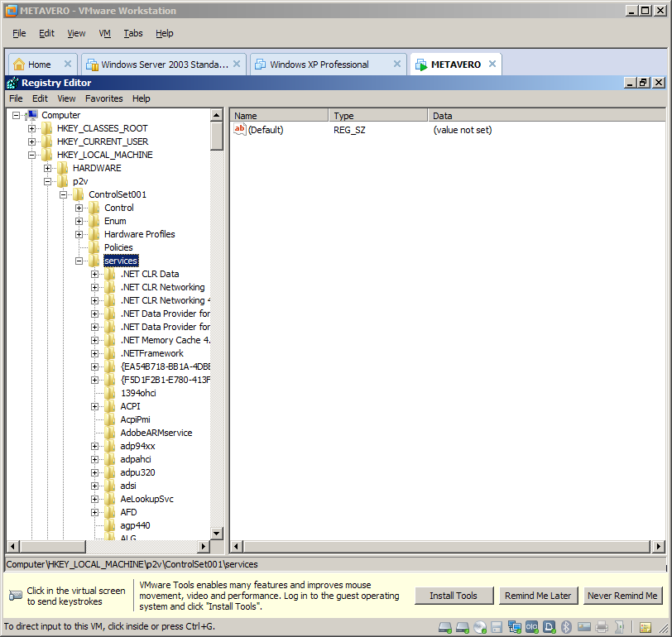The image size is (672, 637).
Task: Click the Policies folder icon
Action: coord(94,247)
